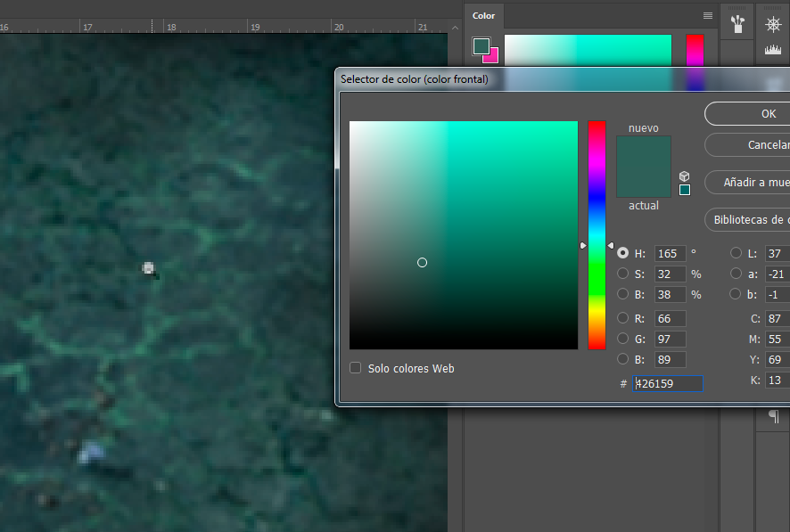This screenshot has height=532, width=790.
Task: Click Añadir a muestras button
Action: coord(747,182)
